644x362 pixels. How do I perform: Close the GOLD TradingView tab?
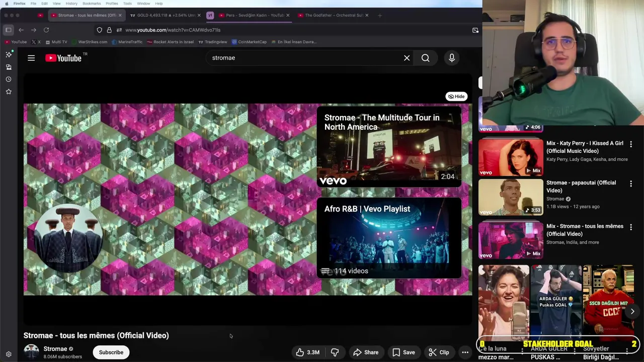[199, 15]
